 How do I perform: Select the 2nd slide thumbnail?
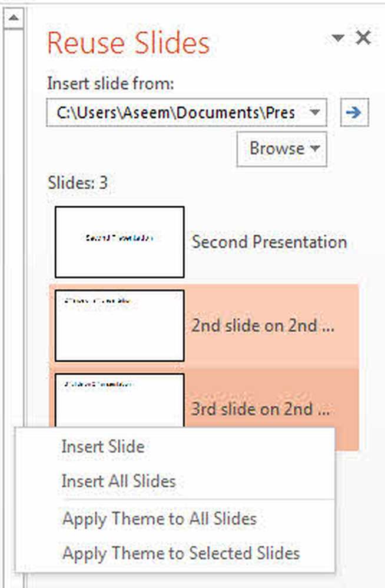[120, 326]
